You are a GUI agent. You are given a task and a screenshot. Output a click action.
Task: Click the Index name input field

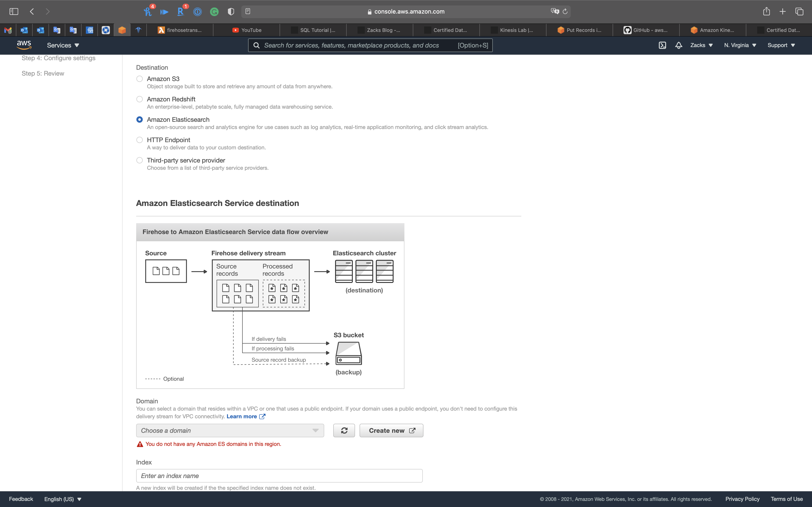[279, 476]
